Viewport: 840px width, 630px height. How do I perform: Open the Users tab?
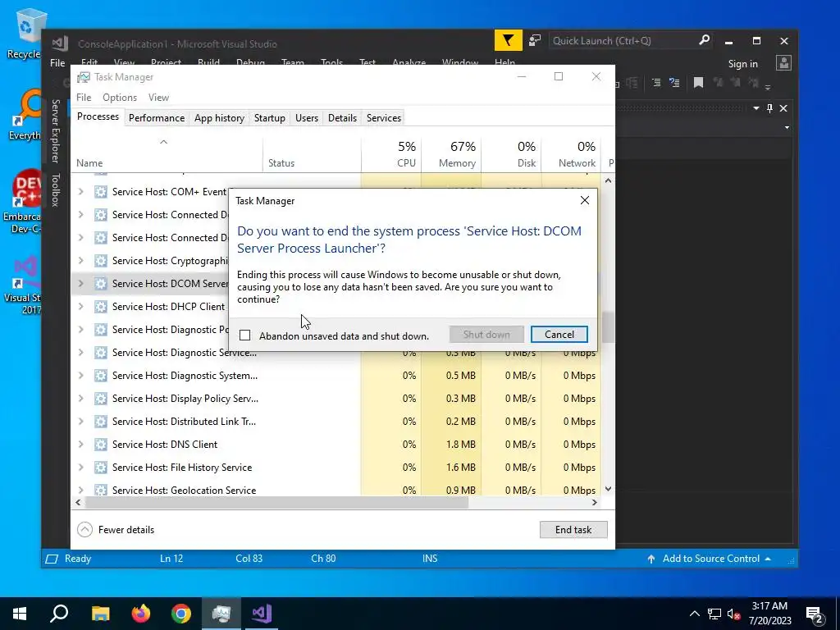pyautogui.click(x=307, y=118)
